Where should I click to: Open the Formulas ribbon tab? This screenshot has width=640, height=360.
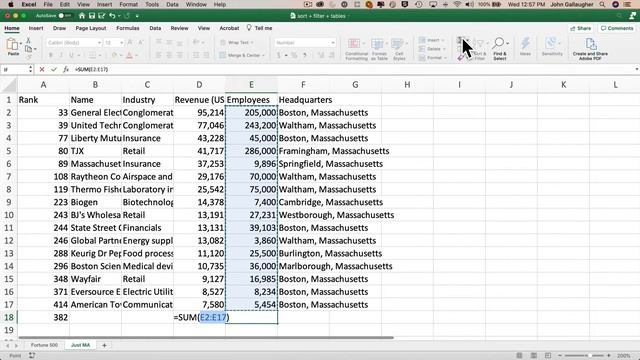[128, 28]
